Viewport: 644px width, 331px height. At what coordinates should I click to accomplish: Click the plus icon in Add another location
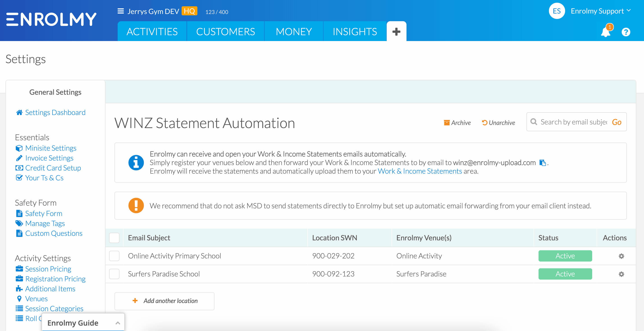(x=135, y=301)
